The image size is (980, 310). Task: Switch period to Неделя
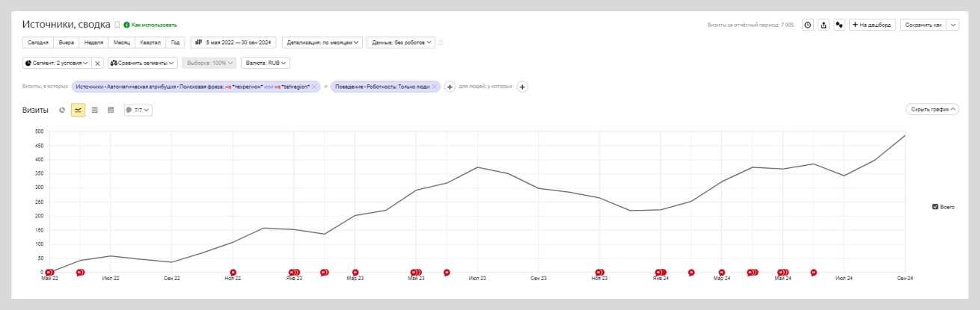94,43
